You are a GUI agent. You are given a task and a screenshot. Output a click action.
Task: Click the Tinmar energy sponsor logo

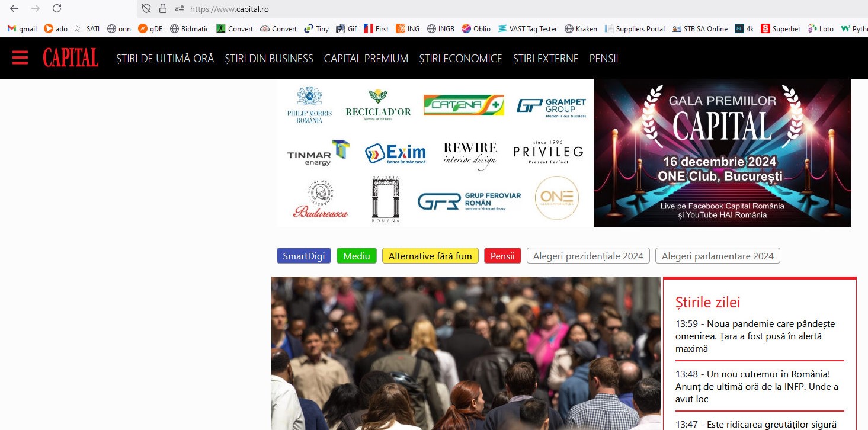pyautogui.click(x=318, y=153)
